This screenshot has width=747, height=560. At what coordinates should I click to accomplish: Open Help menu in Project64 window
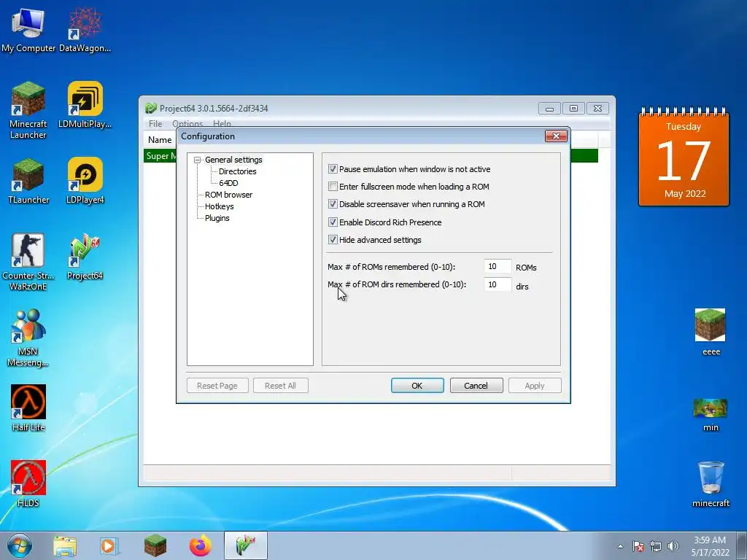(x=222, y=124)
